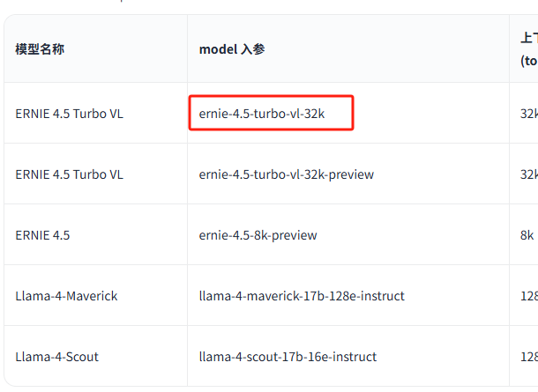Click the Llama-4-Scout model name

click(56, 357)
